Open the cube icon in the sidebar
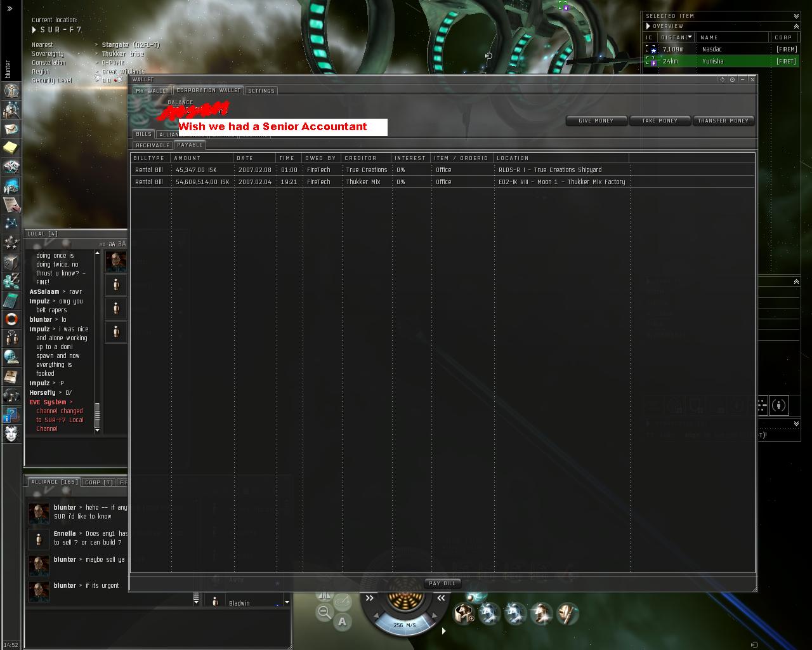Viewport: 812px width, 650px height. [x=11, y=262]
